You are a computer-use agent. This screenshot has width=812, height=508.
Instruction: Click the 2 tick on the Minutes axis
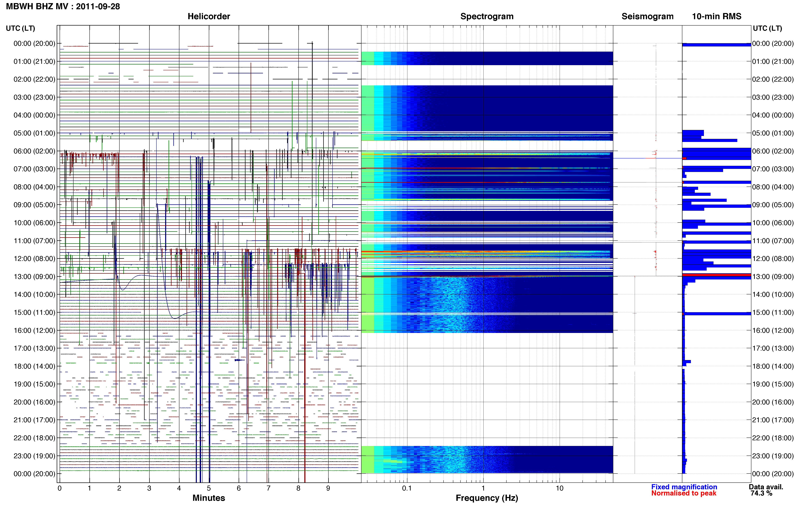pyautogui.click(x=119, y=488)
